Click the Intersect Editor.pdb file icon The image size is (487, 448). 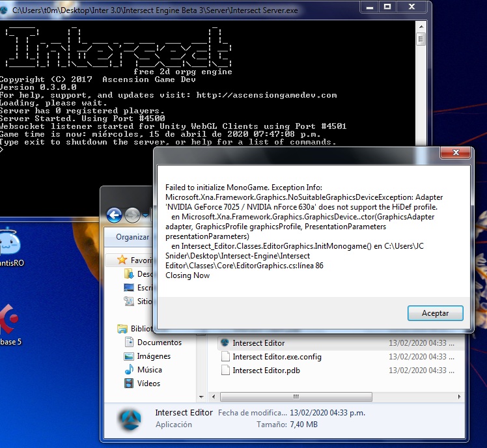pos(225,370)
